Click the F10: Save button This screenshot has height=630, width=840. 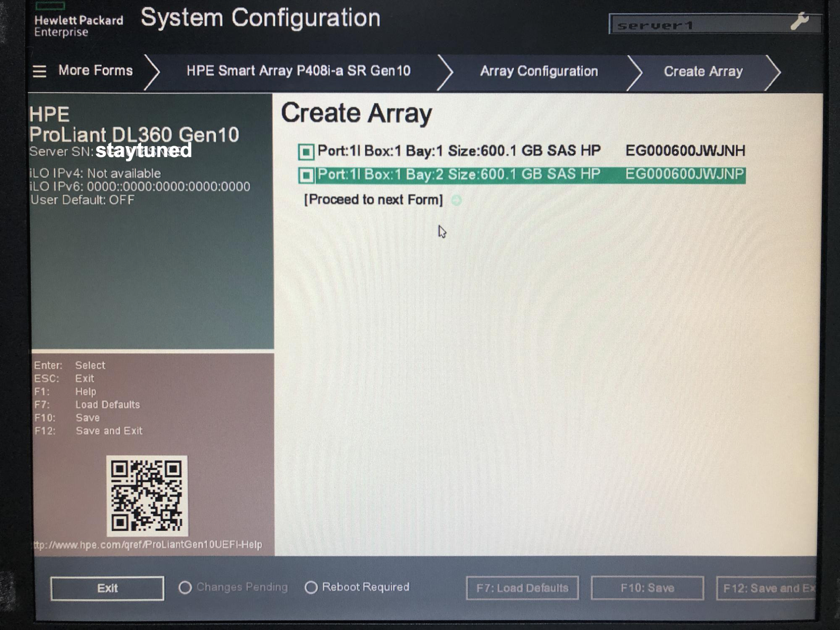pos(647,588)
